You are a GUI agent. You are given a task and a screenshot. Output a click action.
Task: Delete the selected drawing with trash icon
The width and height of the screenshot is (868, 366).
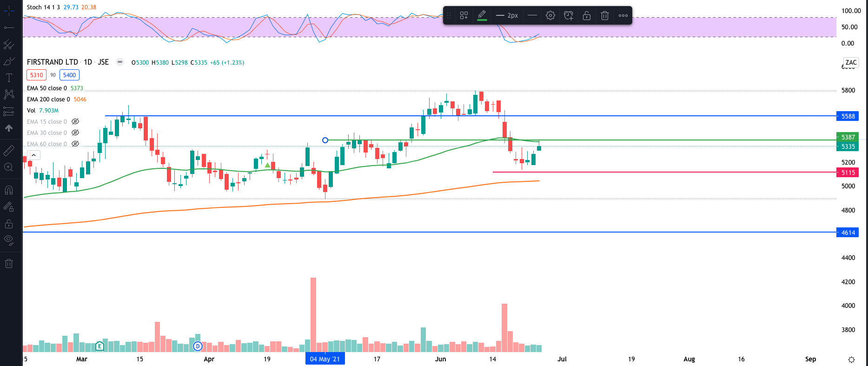tap(604, 15)
